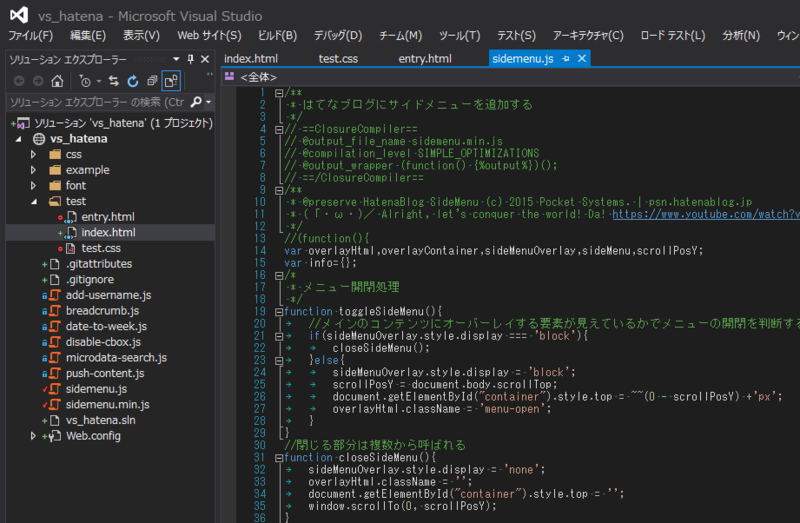Click the Collapse All icon
The height and width of the screenshot is (523, 800).
click(152, 81)
